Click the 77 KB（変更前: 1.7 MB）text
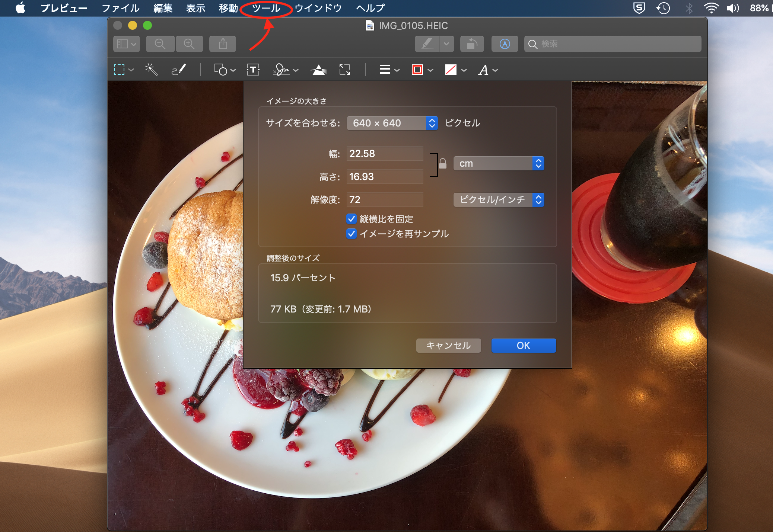Viewport: 773px width, 532px height. pos(321,309)
